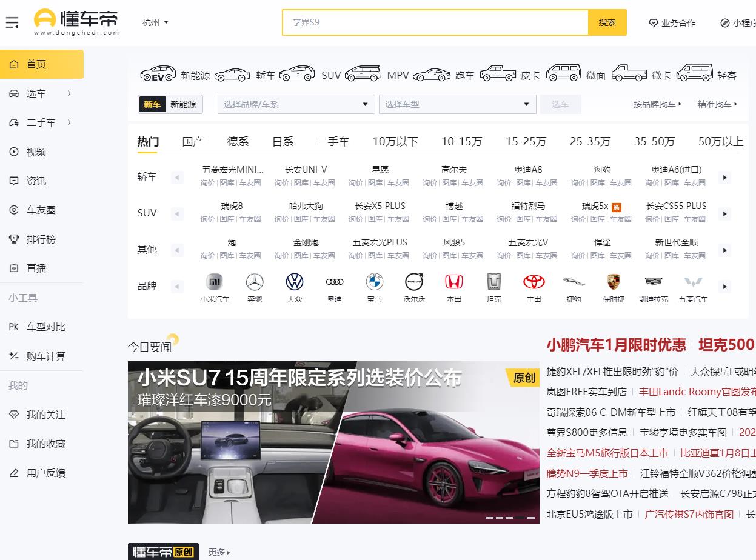The height and width of the screenshot is (560, 756).
Task: Click the 选车 button beside dropdowns
Action: click(561, 104)
